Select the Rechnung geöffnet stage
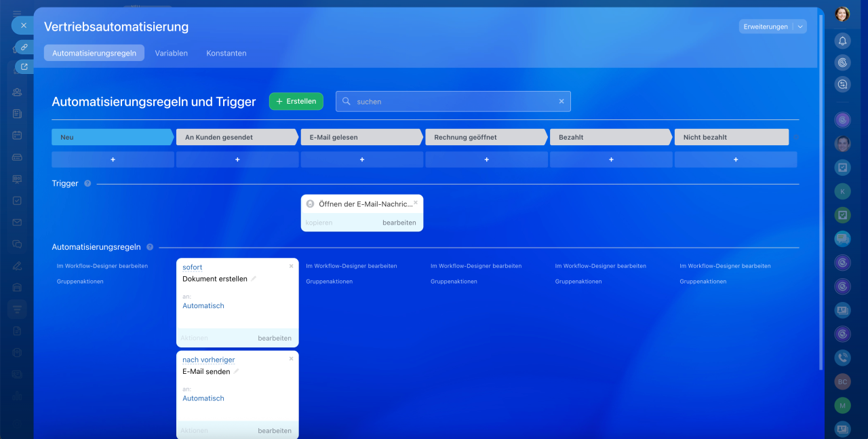The width and height of the screenshot is (868, 439). pos(486,137)
